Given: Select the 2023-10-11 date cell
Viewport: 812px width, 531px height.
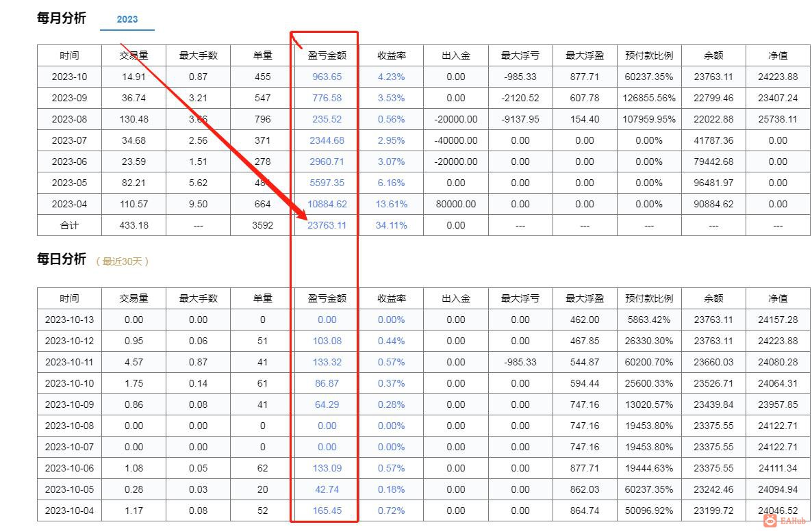Looking at the screenshot, I should coord(69,362).
